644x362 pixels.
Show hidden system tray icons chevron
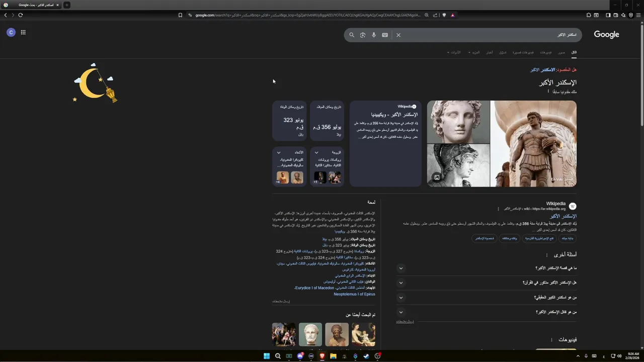coord(578,356)
